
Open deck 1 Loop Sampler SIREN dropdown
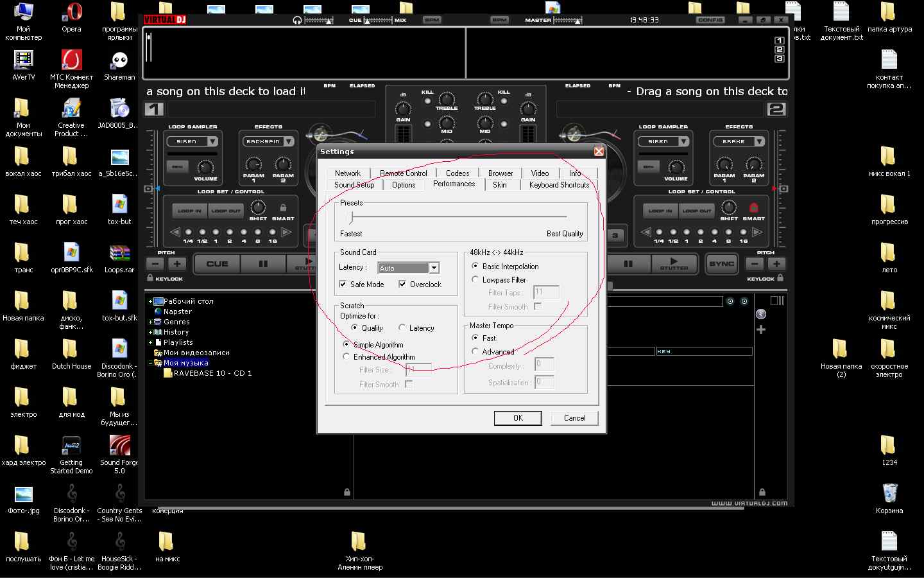(x=212, y=141)
